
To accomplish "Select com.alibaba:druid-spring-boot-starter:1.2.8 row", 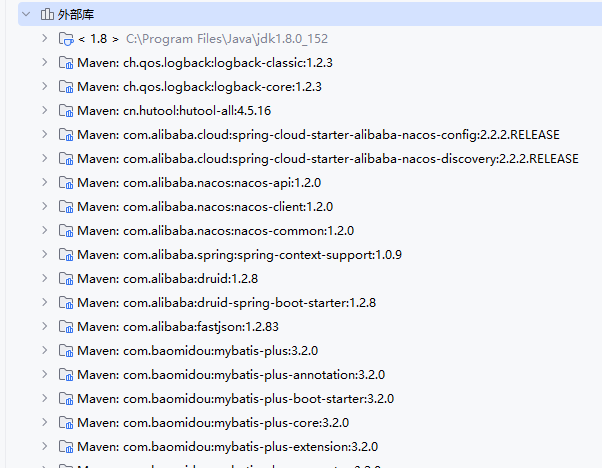I will (x=227, y=303).
